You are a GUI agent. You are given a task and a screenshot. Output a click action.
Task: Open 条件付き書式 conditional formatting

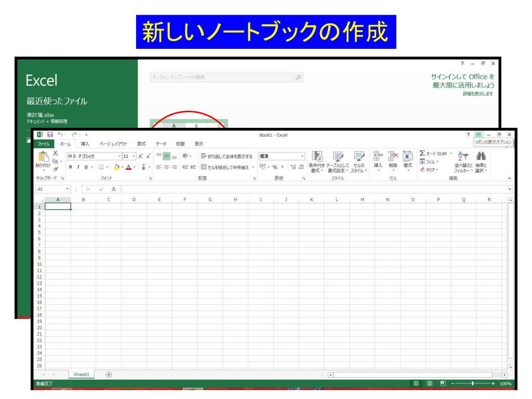coord(316,162)
